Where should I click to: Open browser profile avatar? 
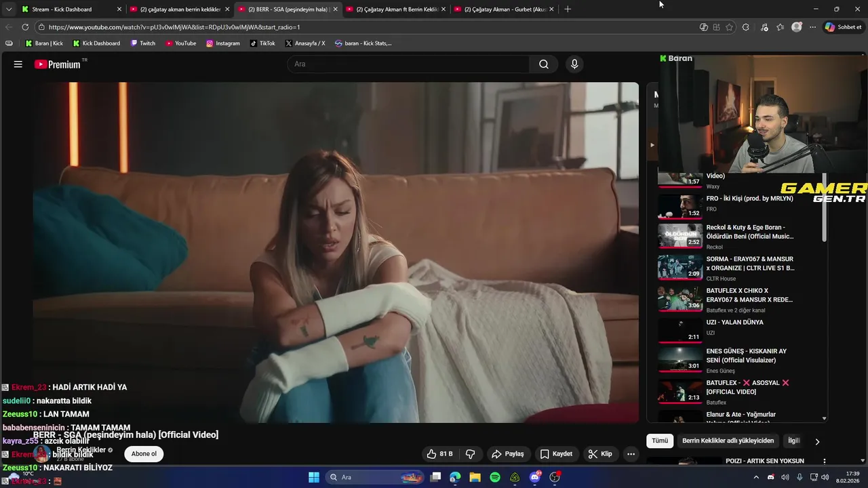(x=797, y=27)
